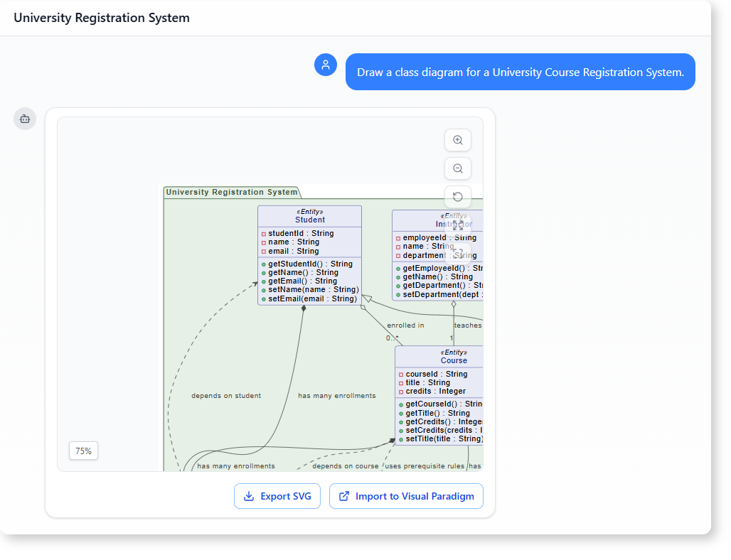Image resolution: width=731 pixels, height=560 pixels.
Task: Click the zoom in magnifier icon
Action: point(458,141)
